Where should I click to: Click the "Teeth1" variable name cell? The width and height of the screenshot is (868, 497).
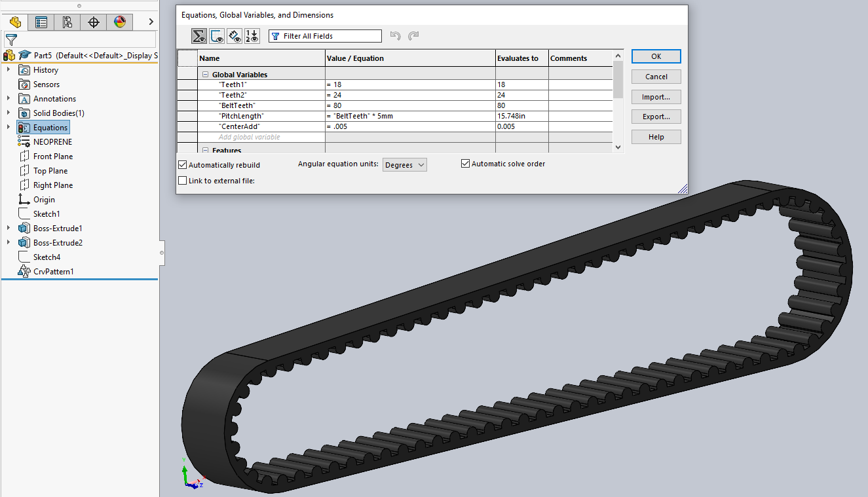pyautogui.click(x=261, y=85)
